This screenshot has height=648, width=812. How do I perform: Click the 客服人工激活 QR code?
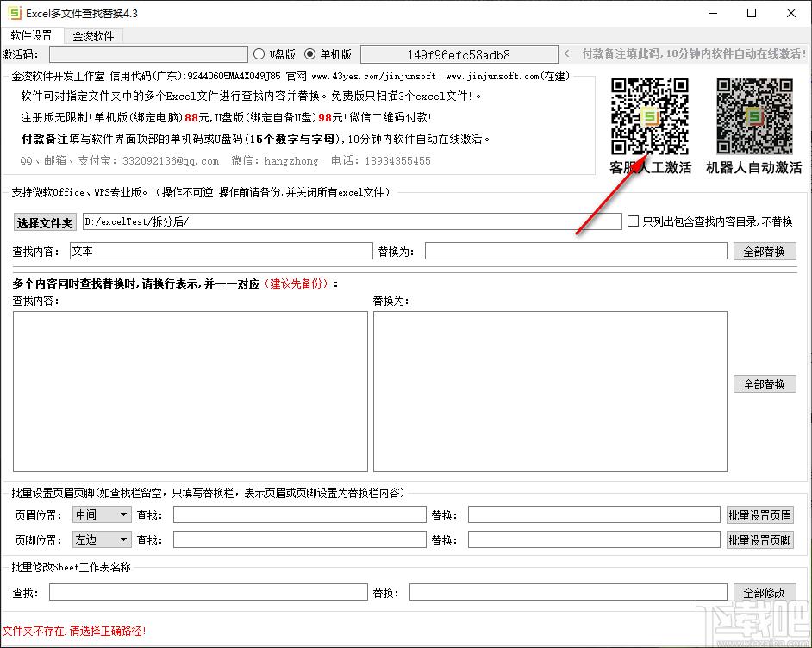[649, 116]
